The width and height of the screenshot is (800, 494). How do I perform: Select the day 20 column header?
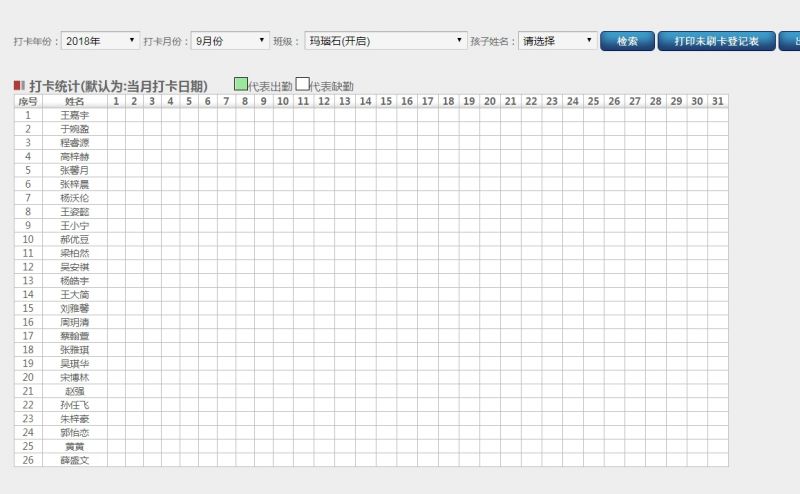coord(490,102)
